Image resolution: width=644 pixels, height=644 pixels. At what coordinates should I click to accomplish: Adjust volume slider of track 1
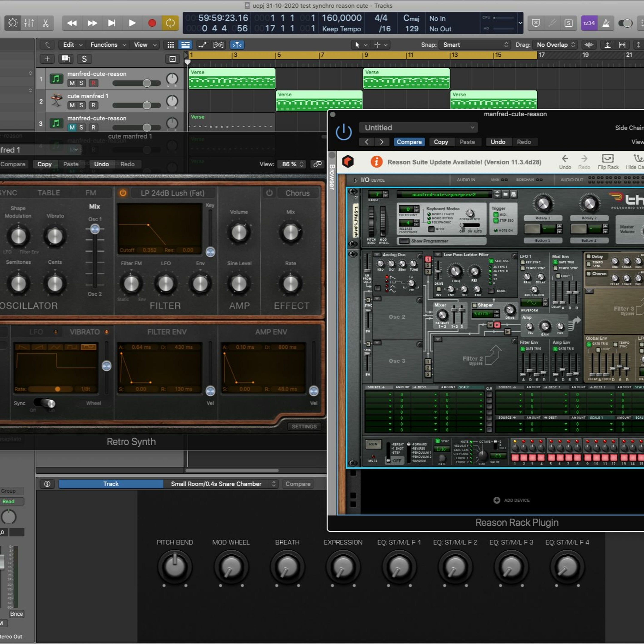147,83
